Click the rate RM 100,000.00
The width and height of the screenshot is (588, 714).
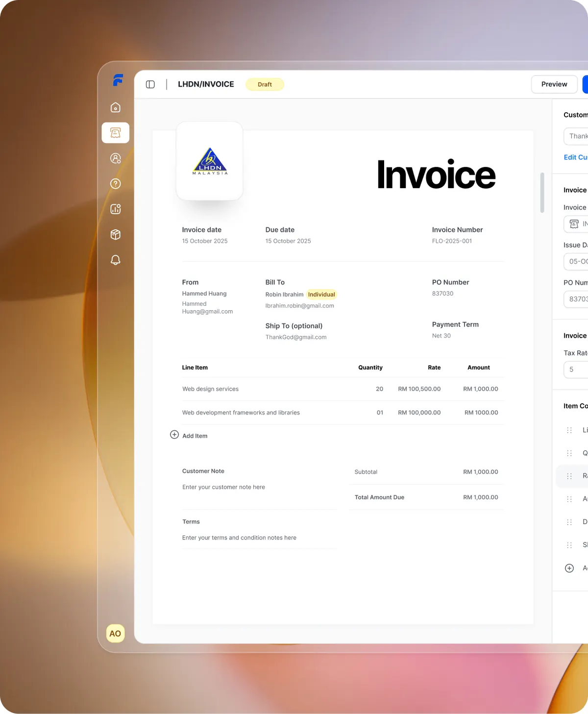[419, 413]
